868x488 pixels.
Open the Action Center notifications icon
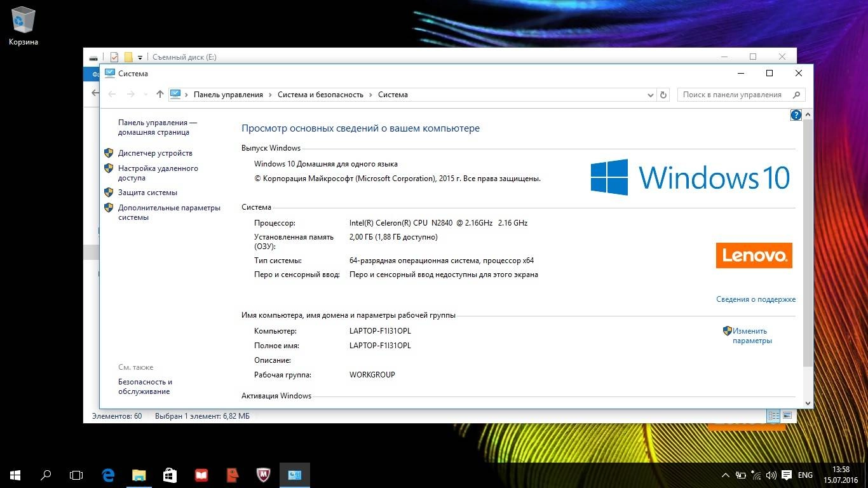tap(787, 475)
